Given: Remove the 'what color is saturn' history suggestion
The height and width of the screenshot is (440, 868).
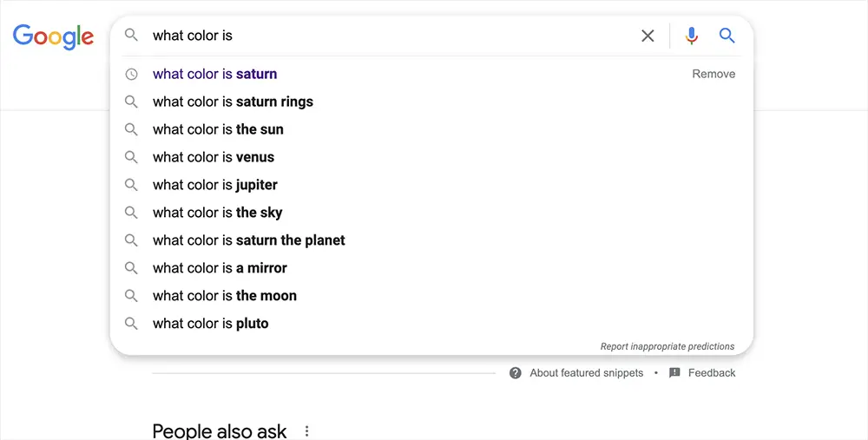Looking at the screenshot, I should (x=713, y=75).
